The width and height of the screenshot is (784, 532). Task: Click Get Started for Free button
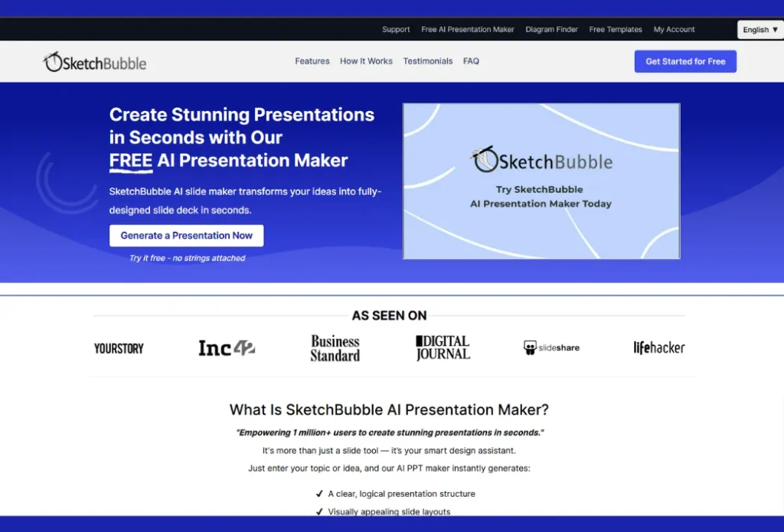pos(685,61)
